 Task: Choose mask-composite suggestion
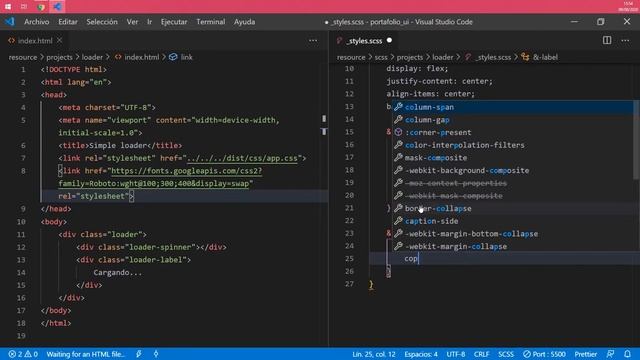pos(513,158)
